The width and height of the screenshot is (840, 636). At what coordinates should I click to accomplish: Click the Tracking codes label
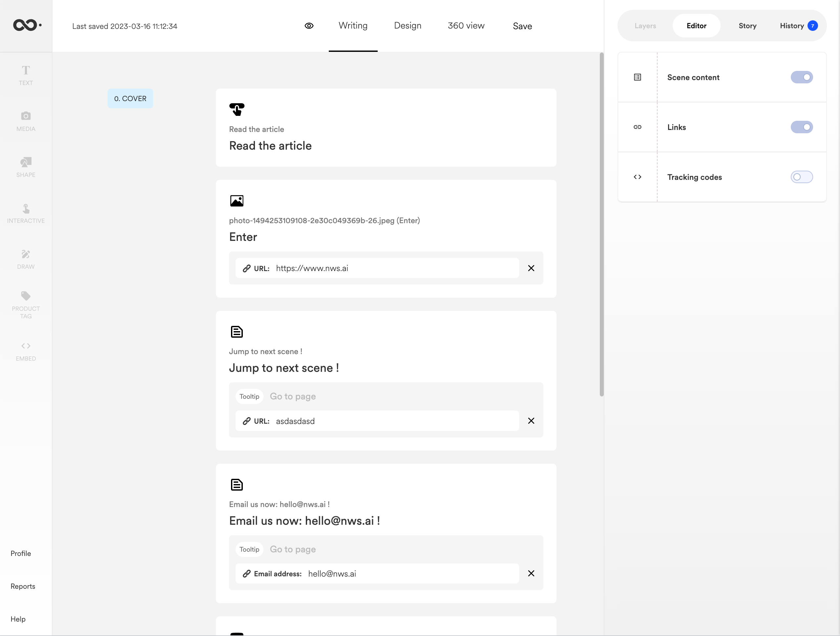point(694,177)
